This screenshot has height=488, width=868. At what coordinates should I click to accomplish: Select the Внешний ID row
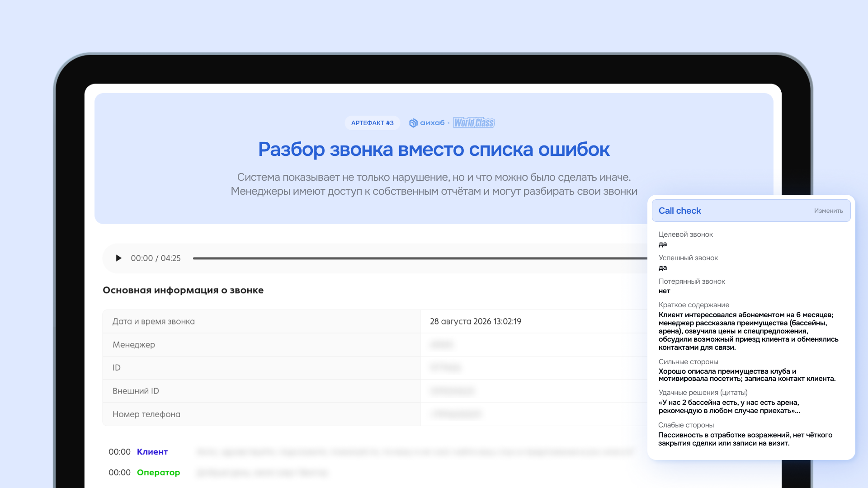coord(375,391)
